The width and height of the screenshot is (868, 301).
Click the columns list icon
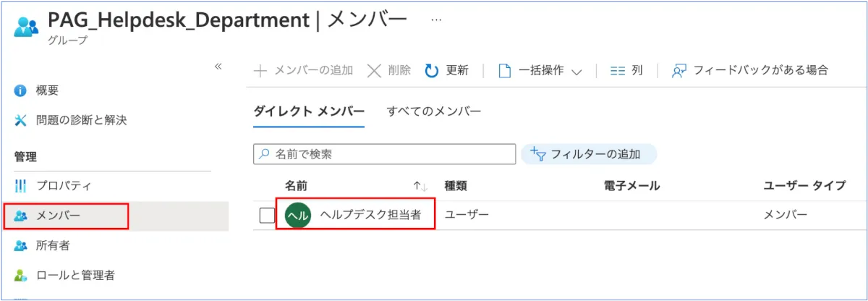coord(617,71)
